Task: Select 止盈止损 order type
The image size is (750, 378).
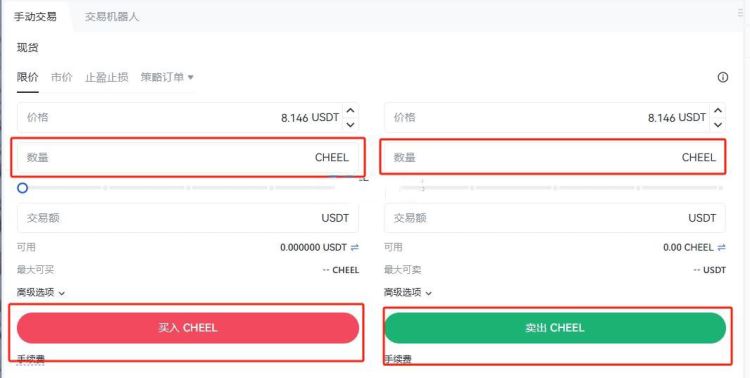Action: 107,77
